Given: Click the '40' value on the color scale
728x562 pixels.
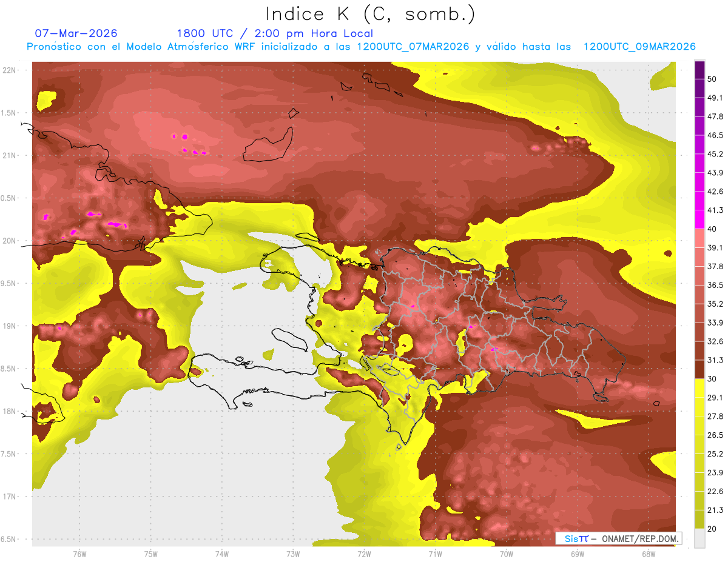Looking at the screenshot, I should 713,229.
